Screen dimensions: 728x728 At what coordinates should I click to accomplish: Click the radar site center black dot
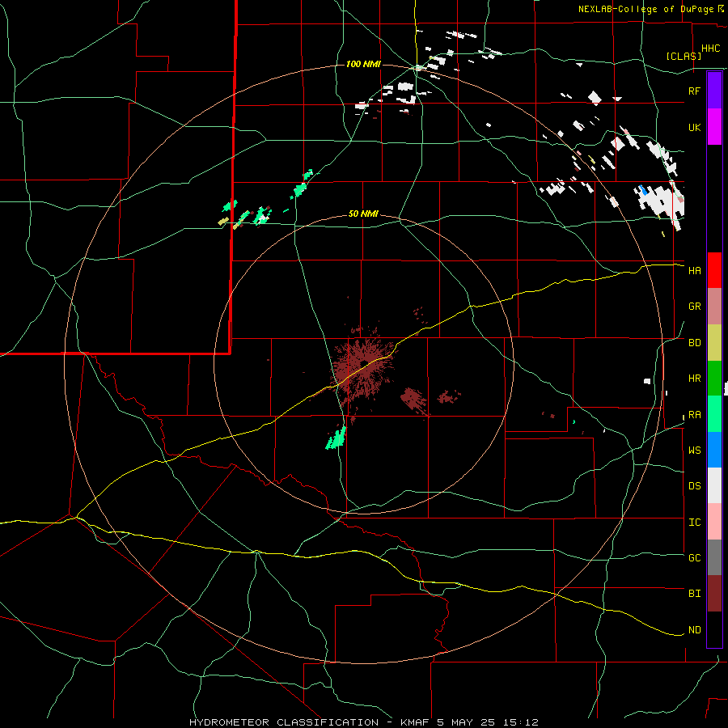365,363
